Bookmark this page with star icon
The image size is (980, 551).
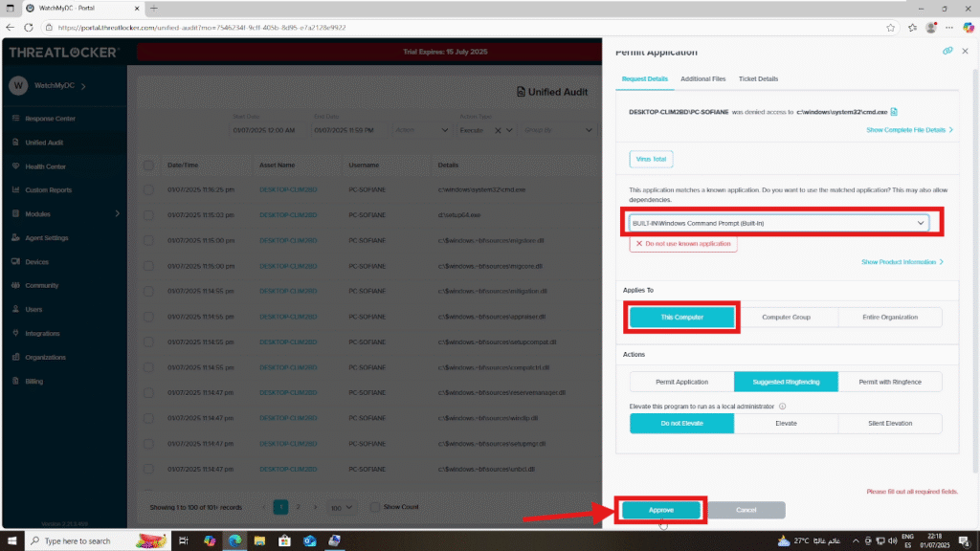[x=891, y=28]
